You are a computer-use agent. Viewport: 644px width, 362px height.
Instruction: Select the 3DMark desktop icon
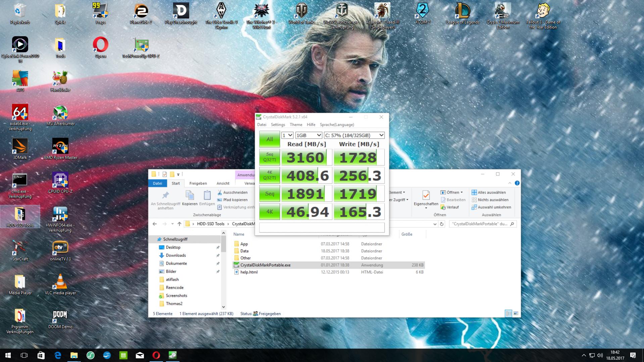(20, 149)
